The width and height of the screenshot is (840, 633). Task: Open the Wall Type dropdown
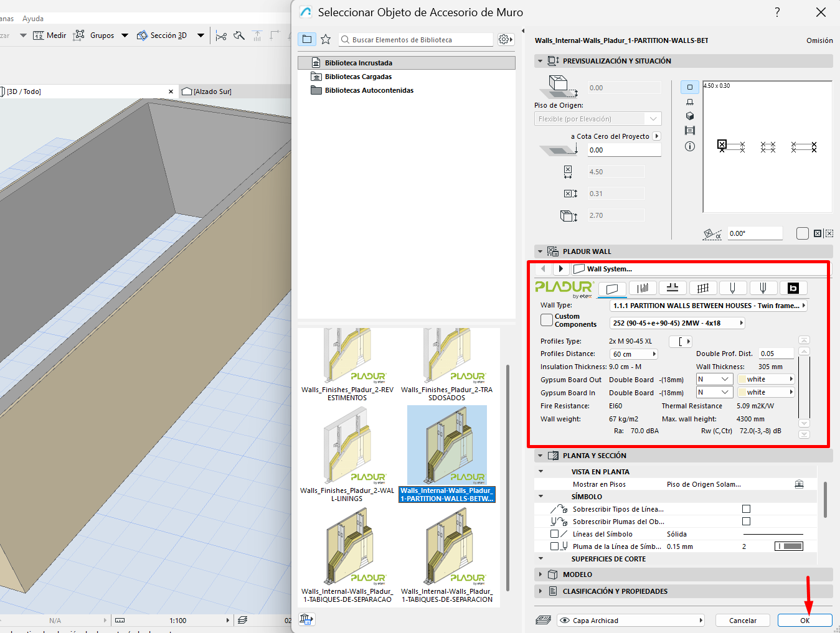coord(708,306)
